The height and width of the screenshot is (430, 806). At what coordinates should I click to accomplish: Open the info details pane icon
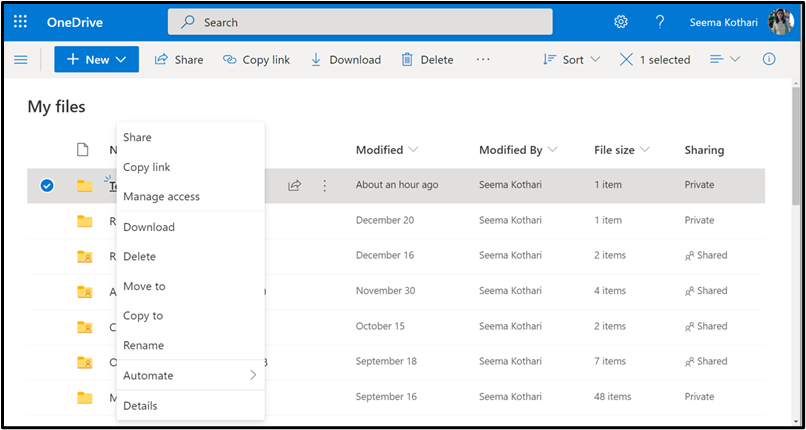(769, 60)
